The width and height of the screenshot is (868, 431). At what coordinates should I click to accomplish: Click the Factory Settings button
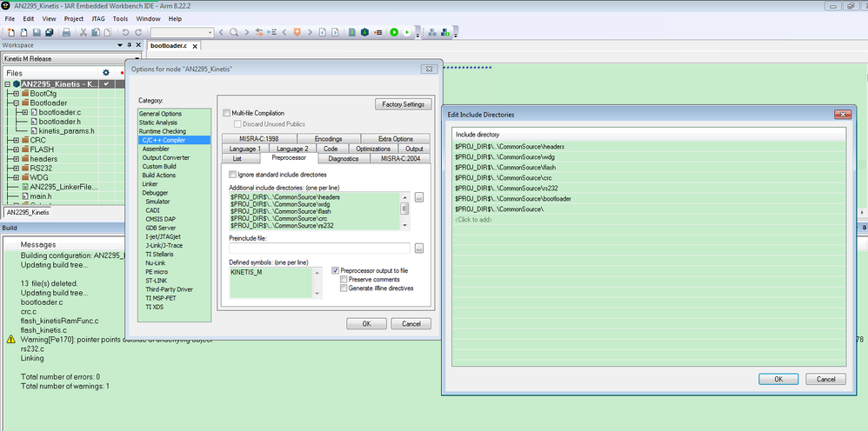(x=403, y=104)
